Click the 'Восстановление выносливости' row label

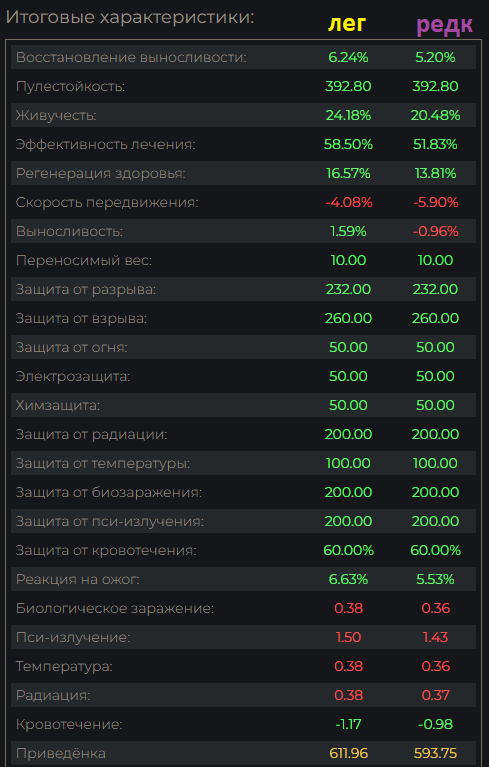click(x=131, y=57)
